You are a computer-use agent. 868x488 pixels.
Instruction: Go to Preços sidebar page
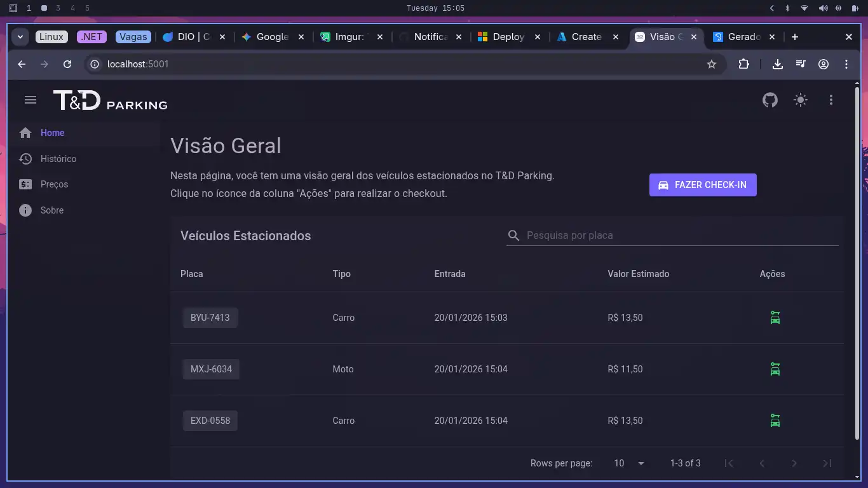54,184
